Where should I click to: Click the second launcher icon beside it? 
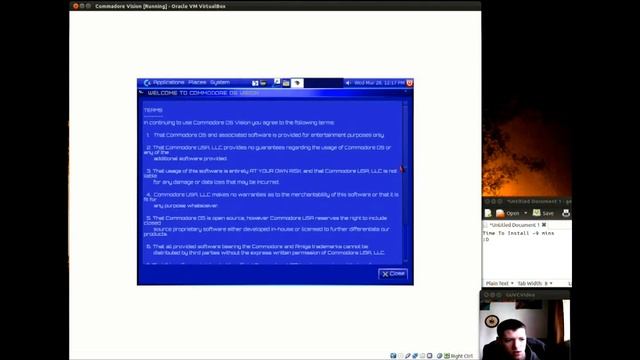click(264, 83)
